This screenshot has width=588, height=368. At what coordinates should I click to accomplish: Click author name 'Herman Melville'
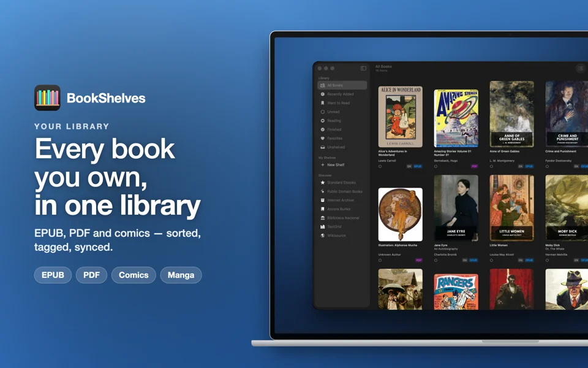tap(557, 255)
